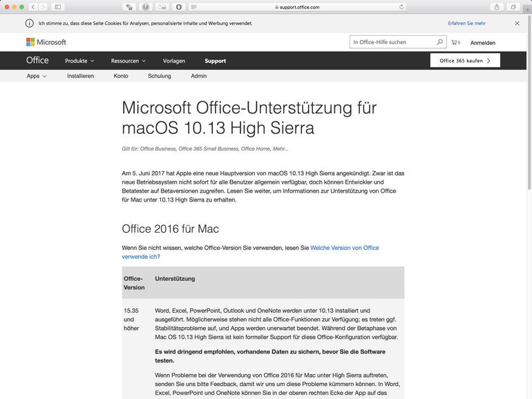
Task: Click the 'Office-Version' table header
Action: pyautogui.click(x=134, y=283)
